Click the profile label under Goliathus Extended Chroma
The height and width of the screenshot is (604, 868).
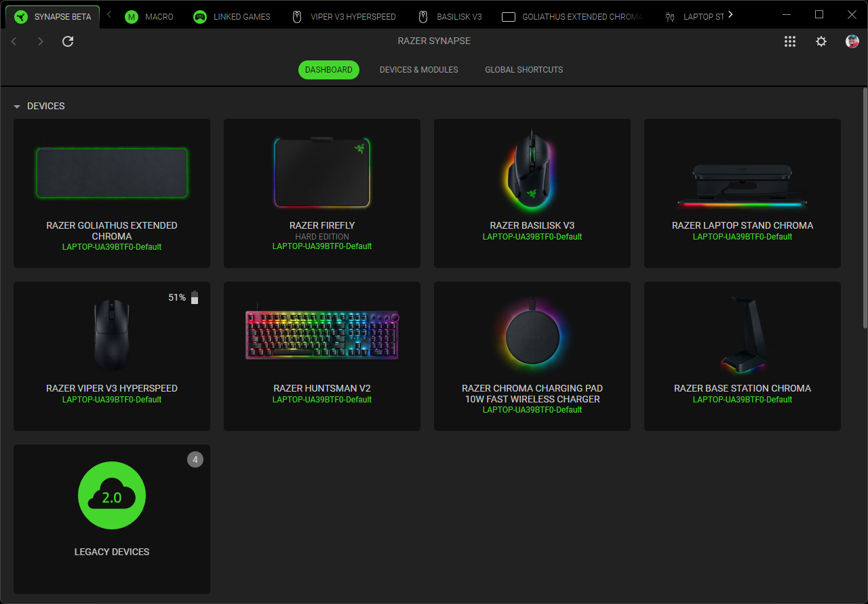(112, 247)
